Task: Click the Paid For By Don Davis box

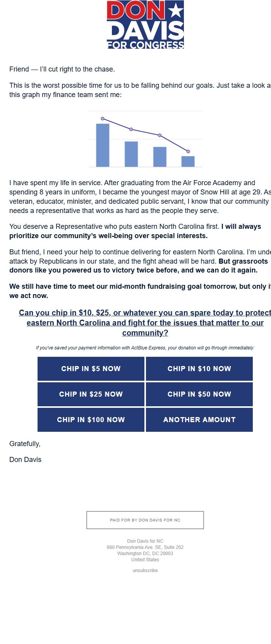Action: (x=145, y=520)
